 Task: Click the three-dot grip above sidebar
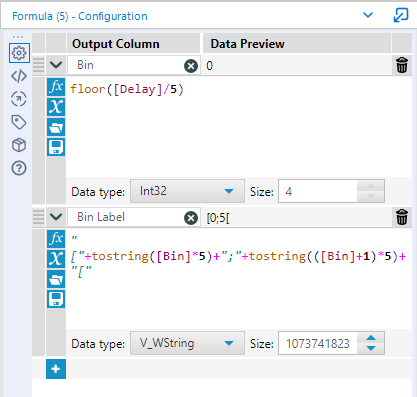pos(18,37)
